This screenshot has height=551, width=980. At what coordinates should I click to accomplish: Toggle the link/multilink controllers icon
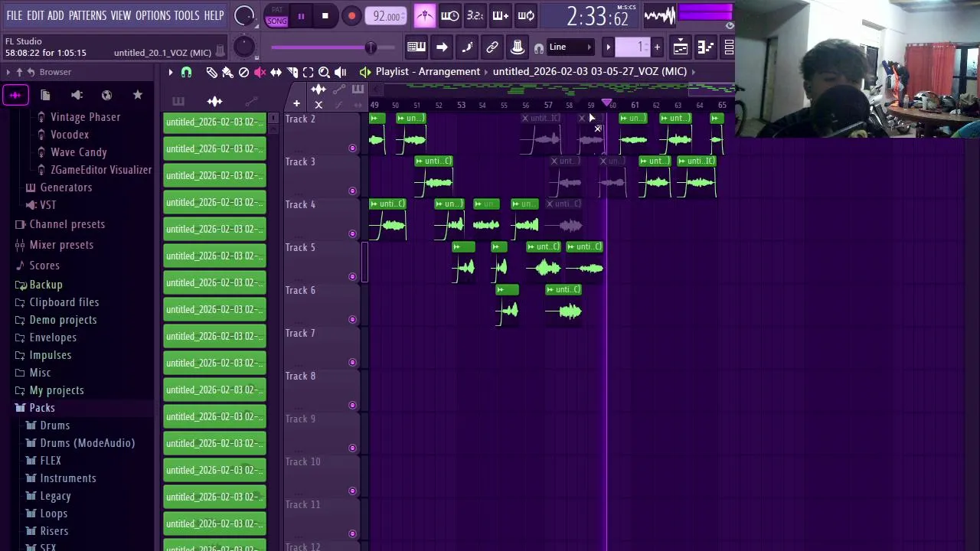(x=492, y=47)
